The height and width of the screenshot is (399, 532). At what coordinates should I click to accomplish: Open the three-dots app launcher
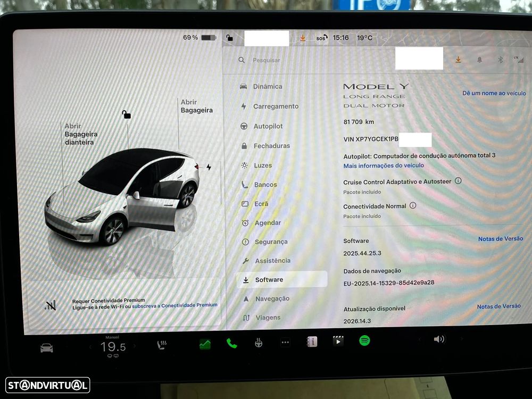click(285, 342)
